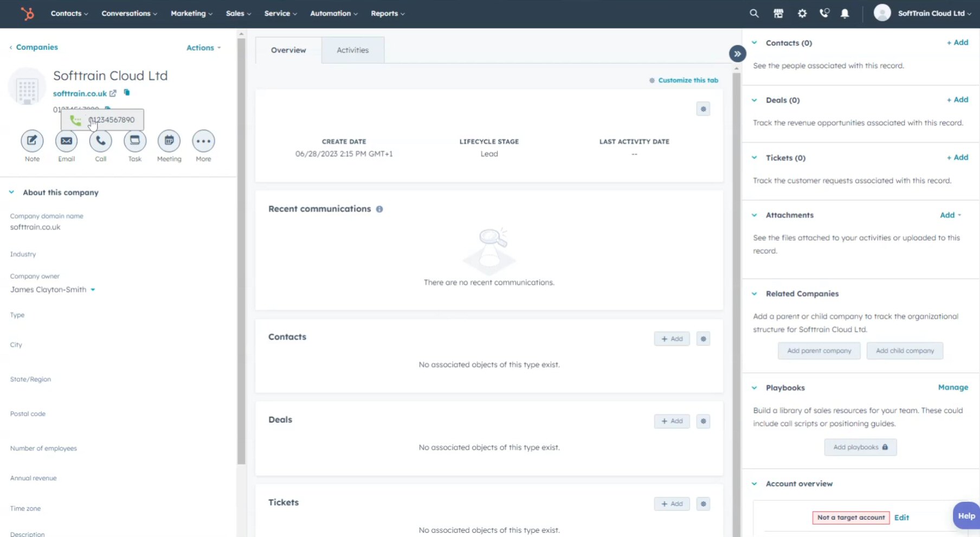
Task: Click Add child company button
Action: pos(905,351)
